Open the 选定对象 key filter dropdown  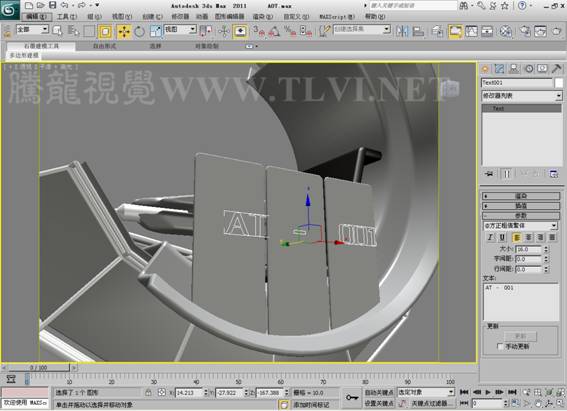426,392
